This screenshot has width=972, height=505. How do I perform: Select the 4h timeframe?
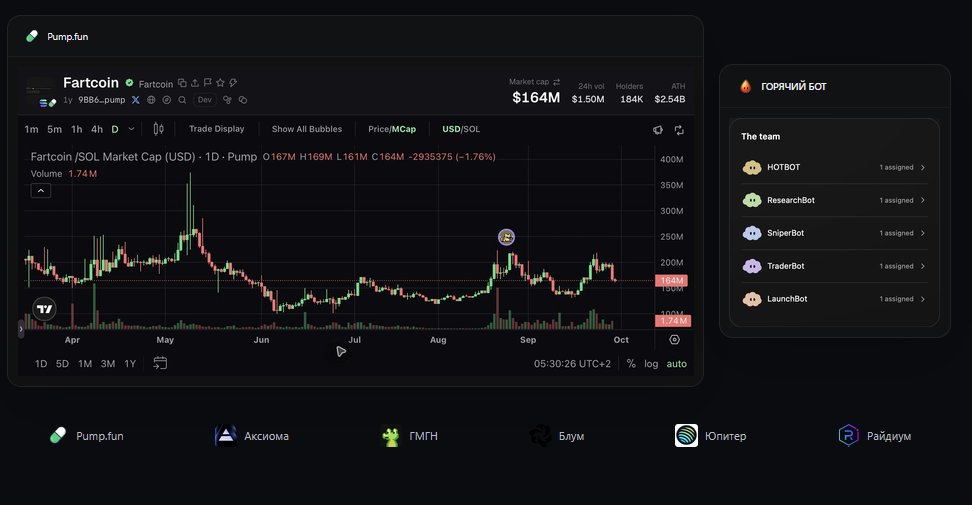[97, 129]
